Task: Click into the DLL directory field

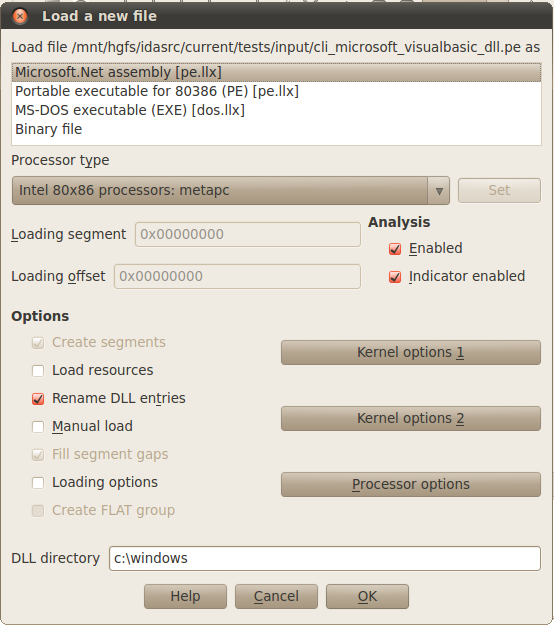Action: pyautogui.click(x=325, y=558)
